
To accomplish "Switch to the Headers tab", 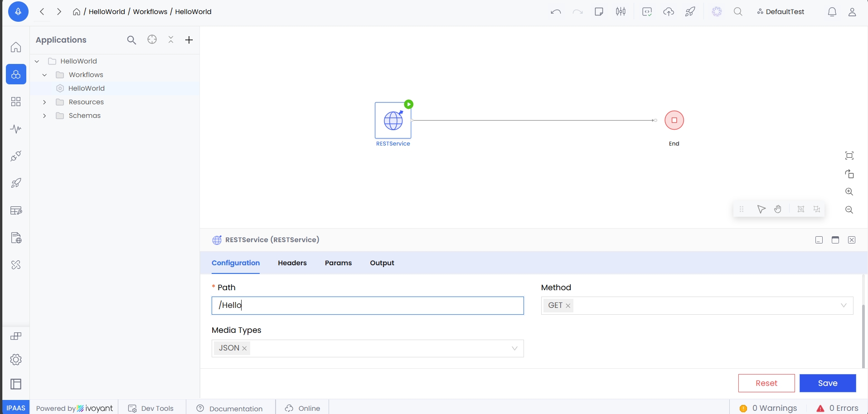I will [292, 263].
